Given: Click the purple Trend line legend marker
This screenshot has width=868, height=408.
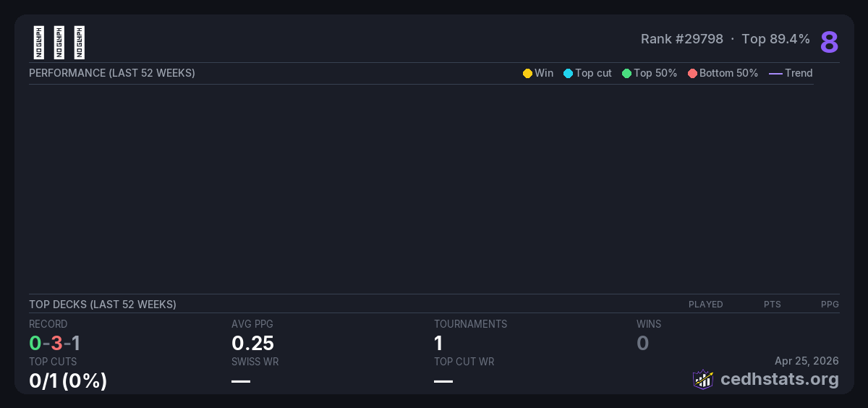Looking at the screenshot, I should pos(775,73).
